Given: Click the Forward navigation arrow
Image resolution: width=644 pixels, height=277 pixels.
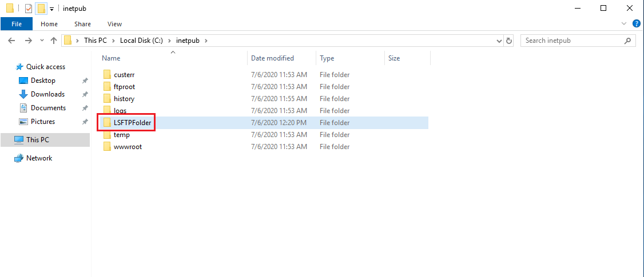Looking at the screenshot, I should pyautogui.click(x=28, y=41).
